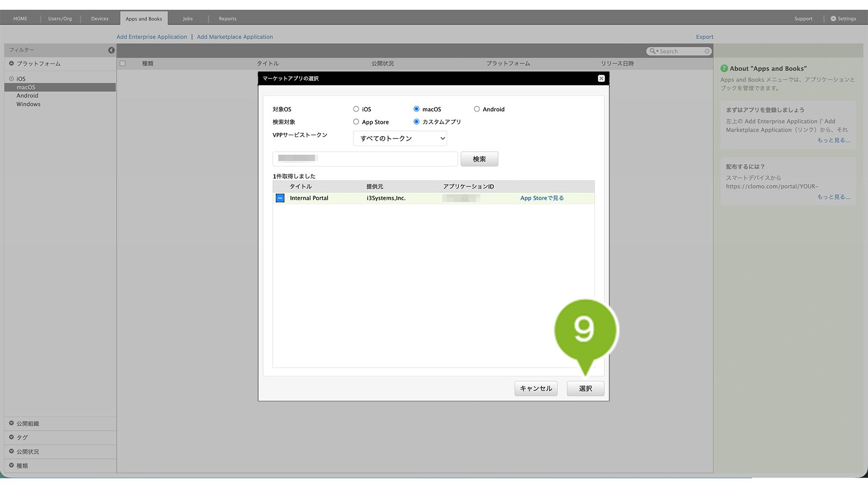
Task: Expand the iOS tree node
Action: (x=11, y=79)
